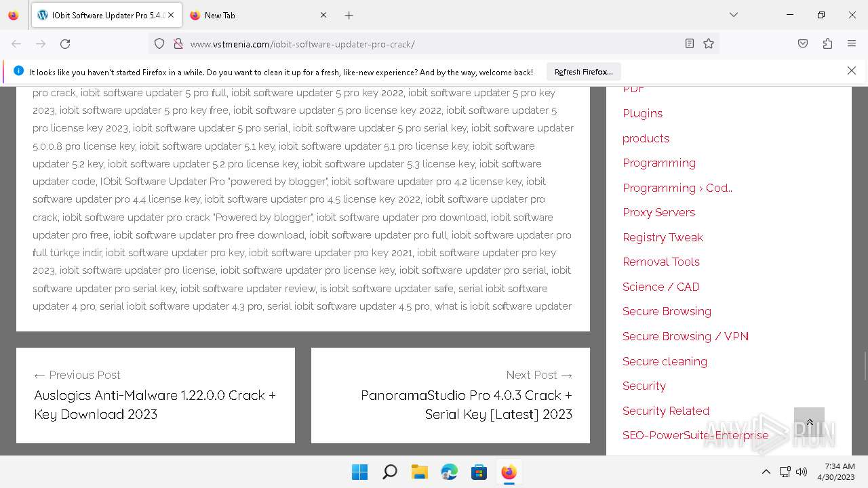Open the volume tray icon
The image size is (868, 488).
(x=802, y=472)
